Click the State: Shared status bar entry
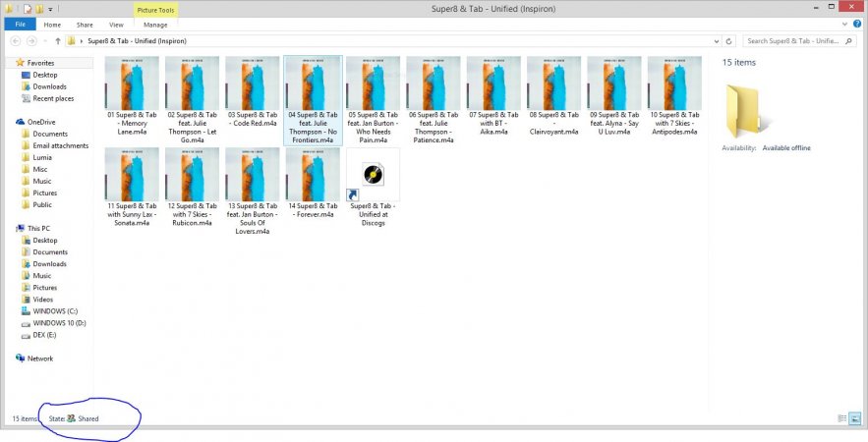Viewport: 868px width, 442px height. tap(74, 418)
